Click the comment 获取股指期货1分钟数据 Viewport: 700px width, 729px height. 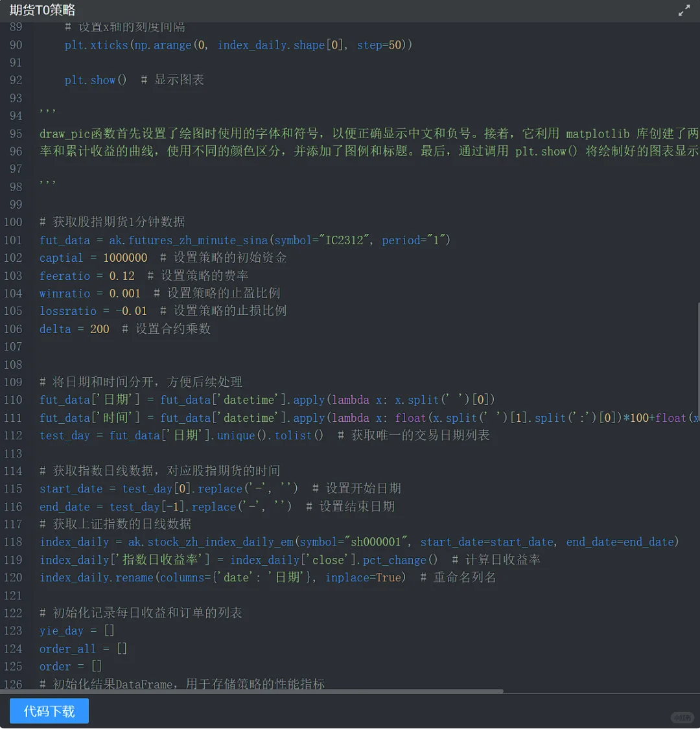(x=112, y=222)
